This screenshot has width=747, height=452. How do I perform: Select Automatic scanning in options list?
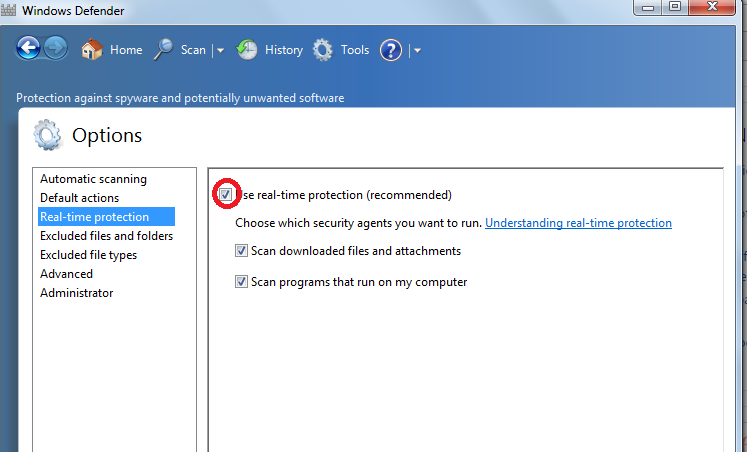point(93,179)
